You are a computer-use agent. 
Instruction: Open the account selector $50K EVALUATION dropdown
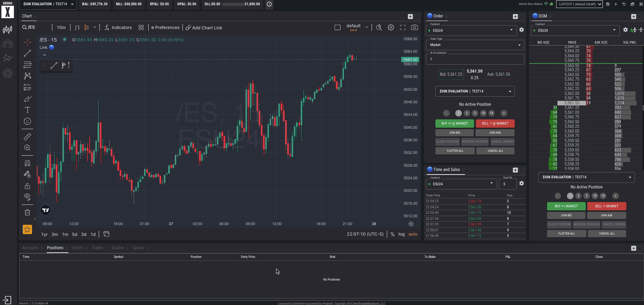point(48,4)
